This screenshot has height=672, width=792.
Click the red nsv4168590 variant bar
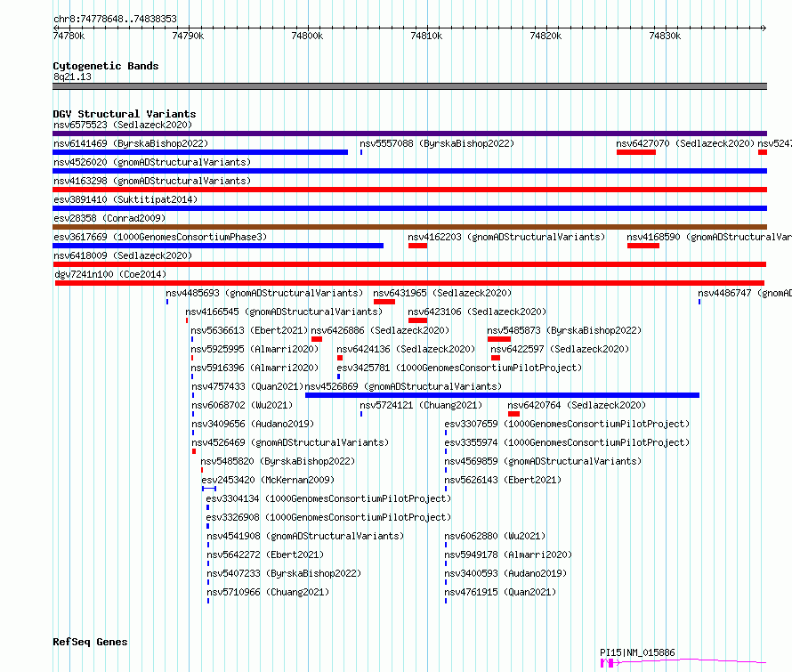coord(643,246)
